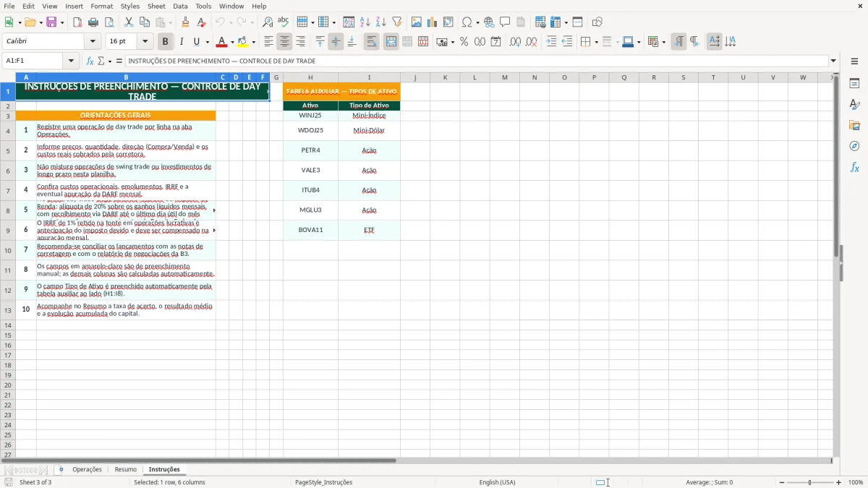Switch to the Operações sheet tab
Viewport: 868px width, 488px height.
87,469
